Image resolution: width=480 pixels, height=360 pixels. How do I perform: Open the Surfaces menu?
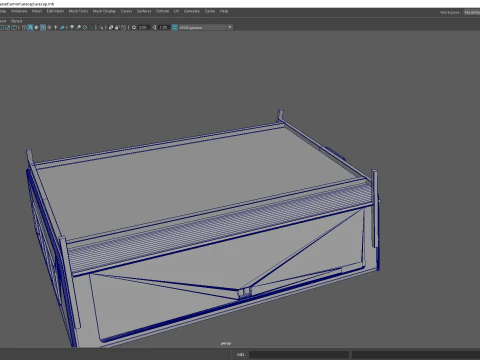[144, 11]
